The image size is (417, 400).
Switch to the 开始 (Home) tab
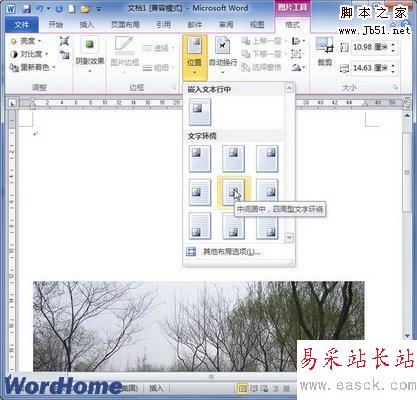click(56, 24)
